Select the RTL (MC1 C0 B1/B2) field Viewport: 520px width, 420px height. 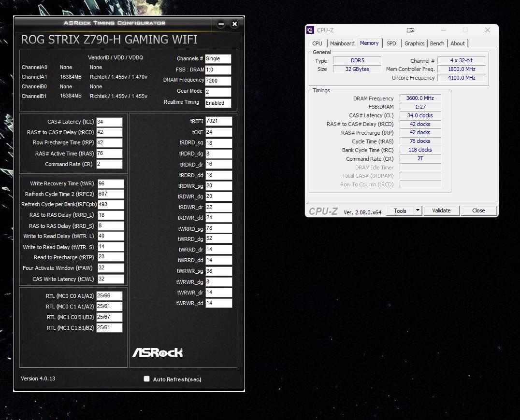109,317
